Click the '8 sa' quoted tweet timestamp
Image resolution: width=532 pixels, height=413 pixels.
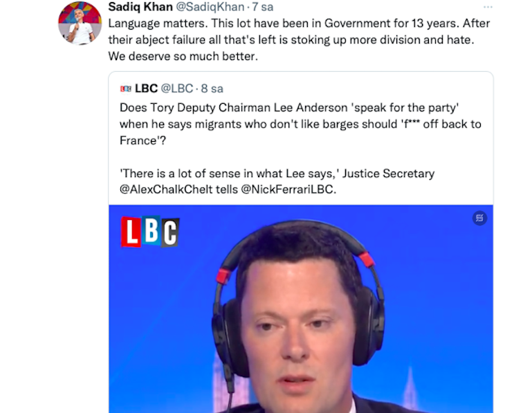pos(212,89)
